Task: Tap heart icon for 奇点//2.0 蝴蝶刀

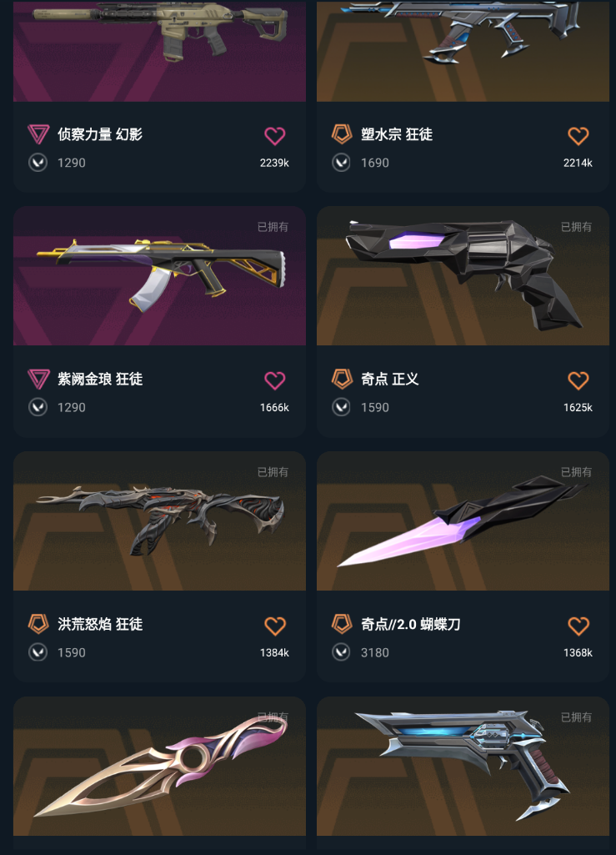Action: [x=578, y=626]
